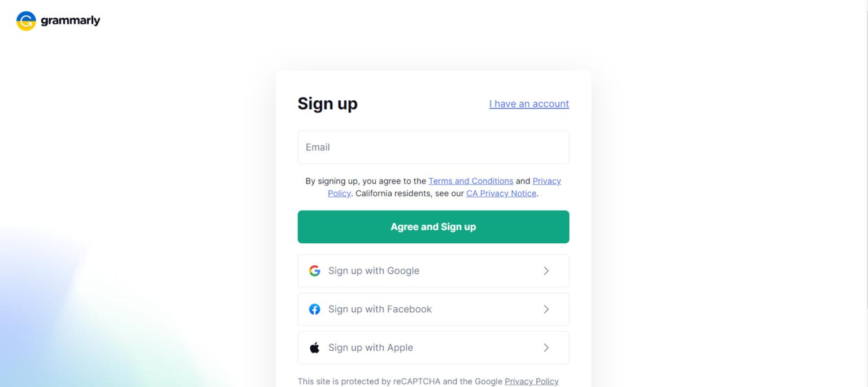Open the 'I have an account' link
This screenshot has height=387, width=868.
pyautogui.click(x=528, y=104)
